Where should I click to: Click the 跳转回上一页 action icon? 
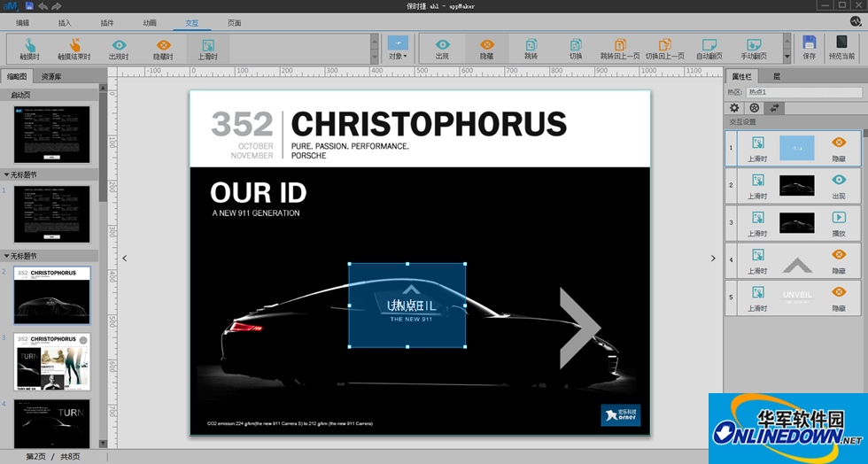[x=619, y=45]
